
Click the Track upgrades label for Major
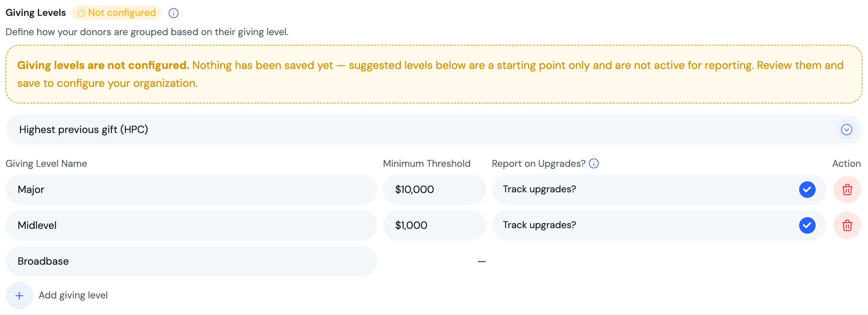[x=539, y=189]
